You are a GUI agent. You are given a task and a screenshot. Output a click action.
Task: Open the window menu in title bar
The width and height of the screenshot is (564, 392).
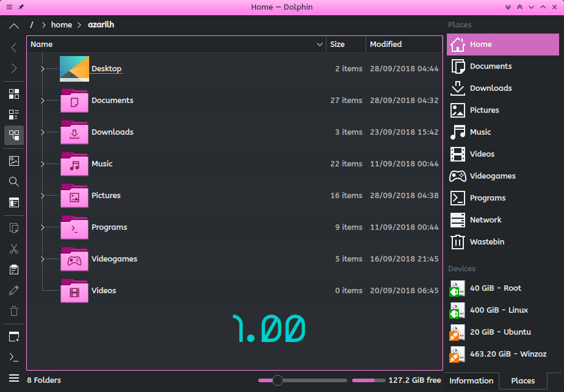click(9, 7)
